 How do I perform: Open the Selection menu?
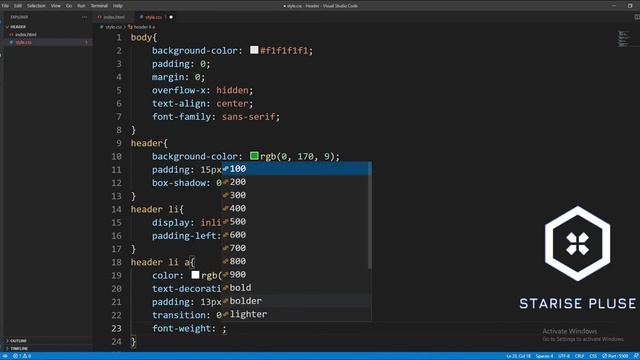[x=36, y=6]
